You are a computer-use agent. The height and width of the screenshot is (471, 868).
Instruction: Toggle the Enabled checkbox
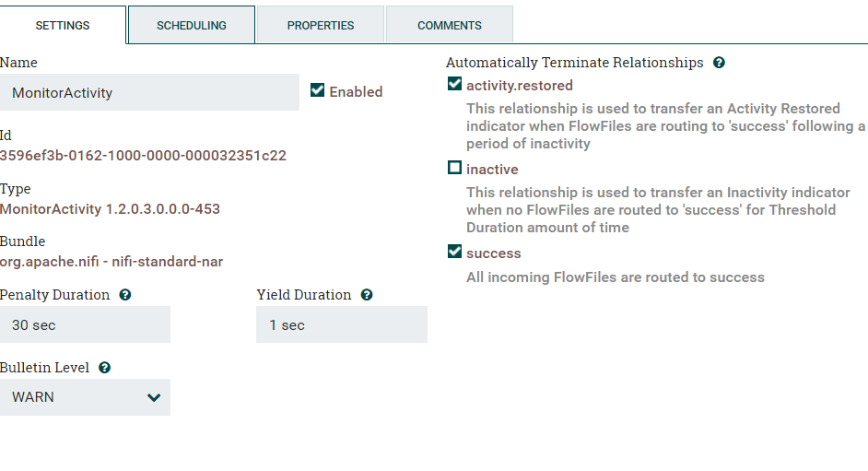(318, 90)
